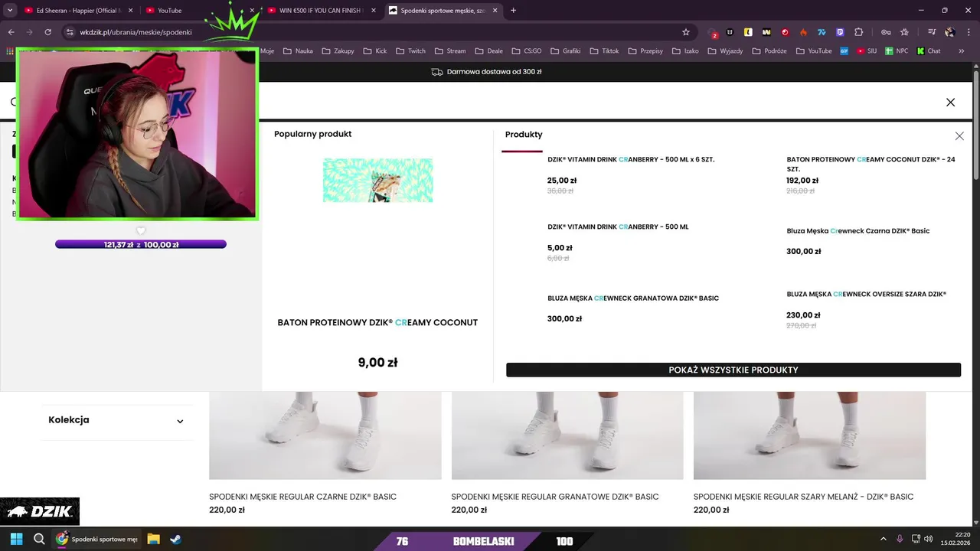
Task: Close the search bar with large X
Action: [950, 102]
